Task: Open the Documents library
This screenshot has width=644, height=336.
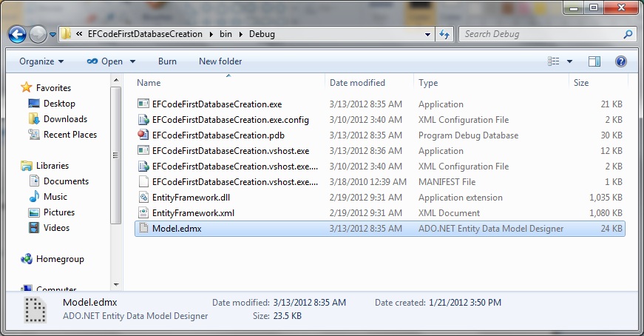Action: coord(66,181)
